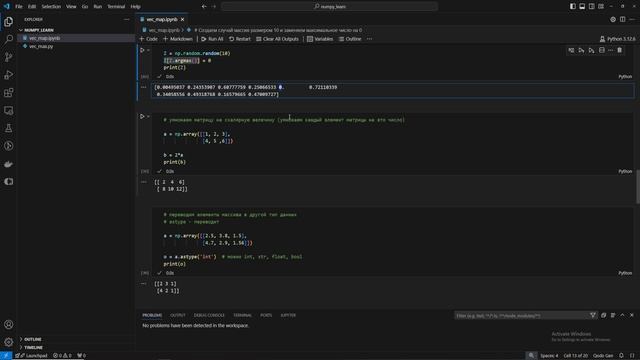Open Explorer views and more actions
The height and width of the screenshot is (360, 640).
(x=127, y=19)
